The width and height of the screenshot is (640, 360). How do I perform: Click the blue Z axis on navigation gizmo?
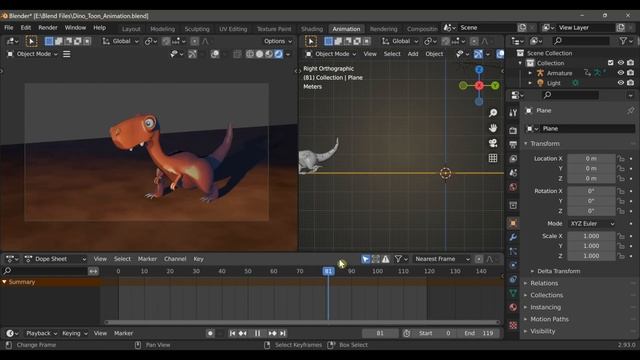pos(479,70)
